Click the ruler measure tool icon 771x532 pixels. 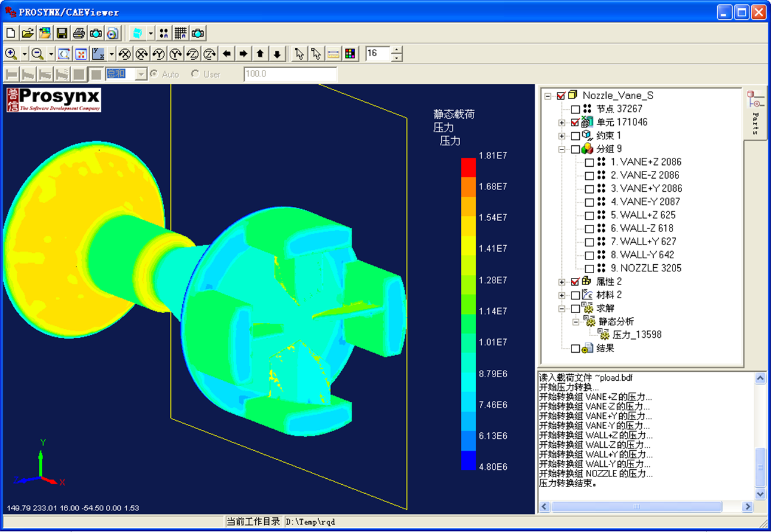334,54
